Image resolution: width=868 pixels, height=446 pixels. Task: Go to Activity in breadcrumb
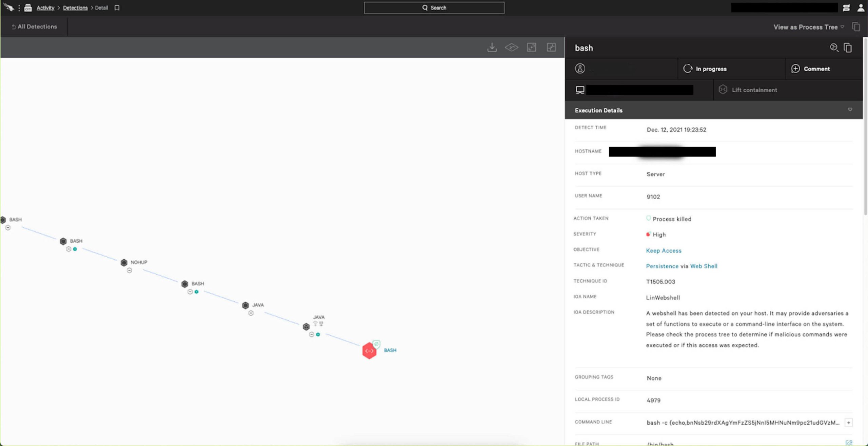pyautogui.click(x=45, y=8)
